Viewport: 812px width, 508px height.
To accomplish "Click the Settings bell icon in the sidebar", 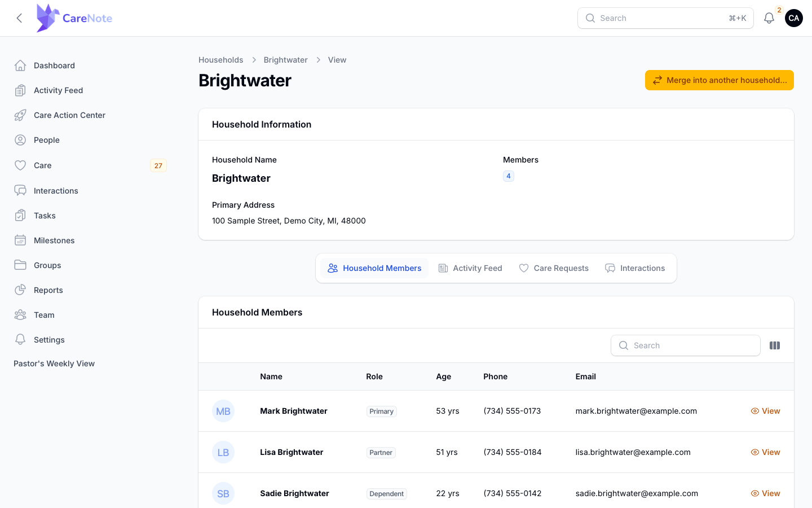I will [20, 340].
